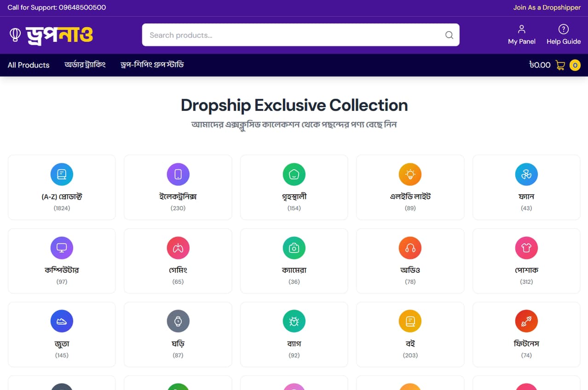Screen dimensions: 588x390
Task: Click the ফ্যান spinning fan icon
Action: point(526,174)
